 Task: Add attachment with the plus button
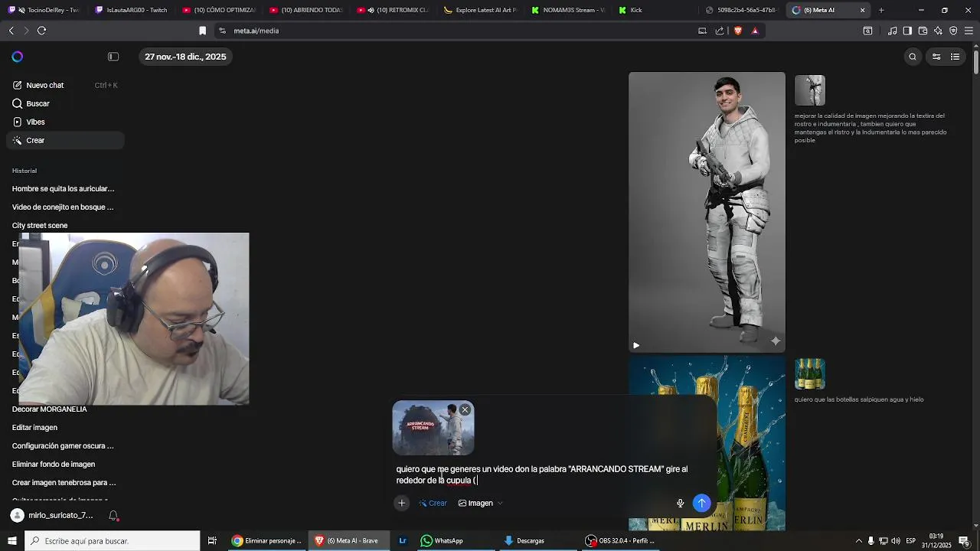401,503
